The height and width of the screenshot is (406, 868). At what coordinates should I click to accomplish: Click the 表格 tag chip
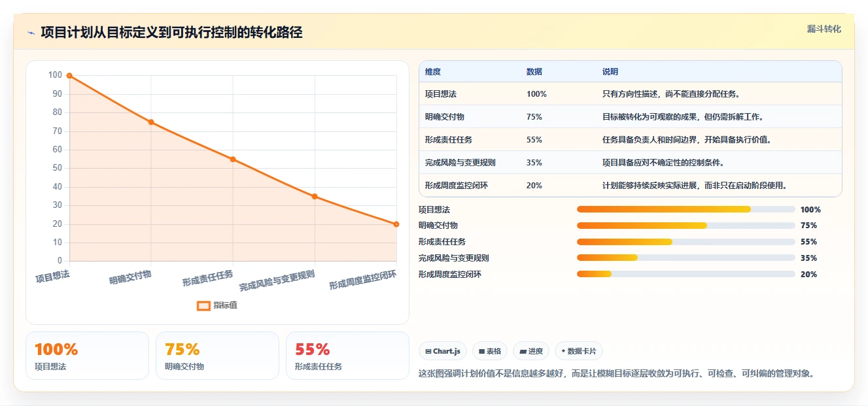click(490, 351)
